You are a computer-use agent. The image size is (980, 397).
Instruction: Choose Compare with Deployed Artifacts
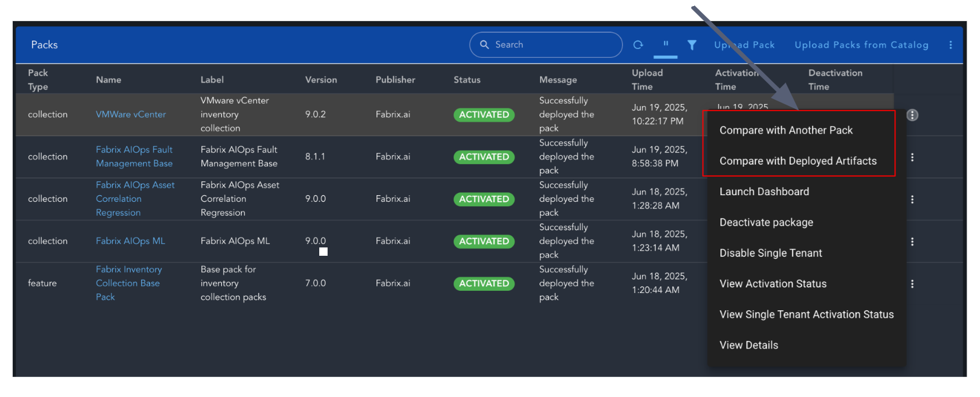pos(798,161)
